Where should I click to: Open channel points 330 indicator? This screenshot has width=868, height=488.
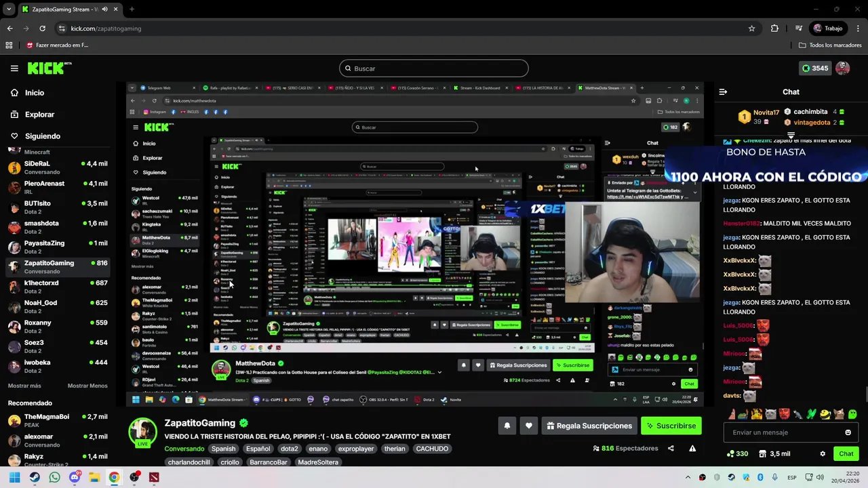pos(737,453)
